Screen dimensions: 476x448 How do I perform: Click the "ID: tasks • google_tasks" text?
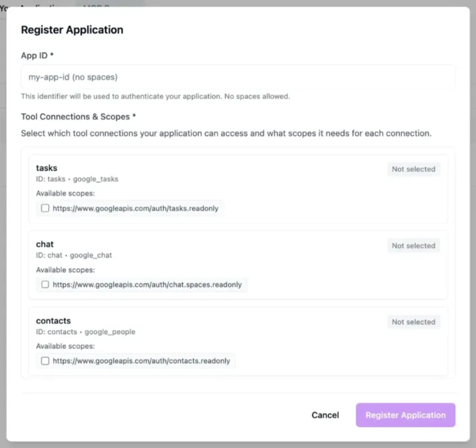point(77,179)
